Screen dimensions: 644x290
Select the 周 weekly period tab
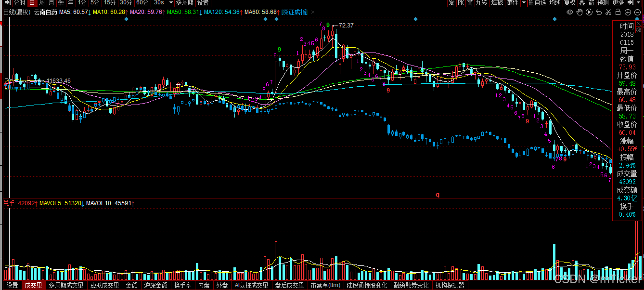point(42,3)
